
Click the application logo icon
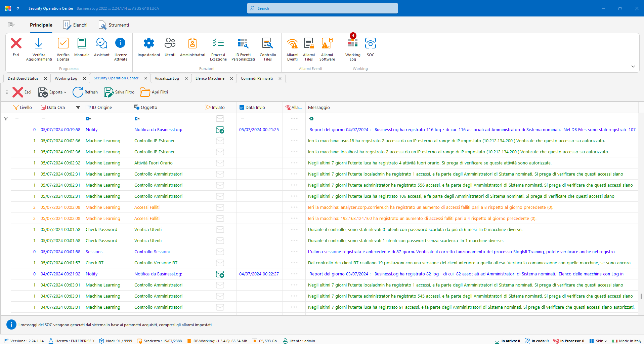point(8,8)
